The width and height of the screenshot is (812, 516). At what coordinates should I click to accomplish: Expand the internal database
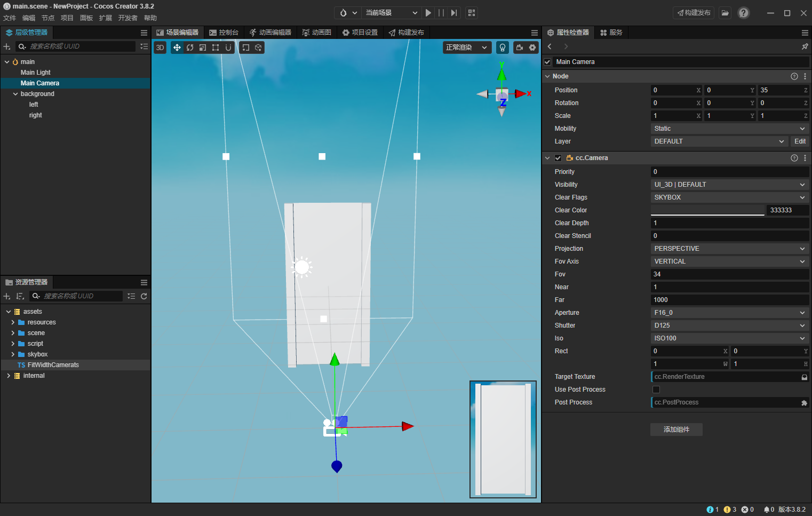point(9,376)
